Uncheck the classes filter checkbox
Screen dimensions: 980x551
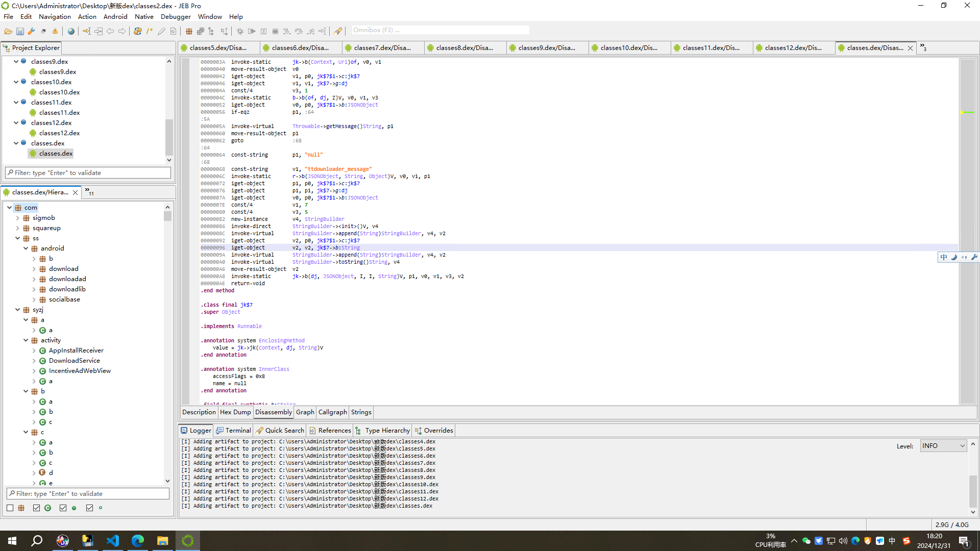(36, 508)
